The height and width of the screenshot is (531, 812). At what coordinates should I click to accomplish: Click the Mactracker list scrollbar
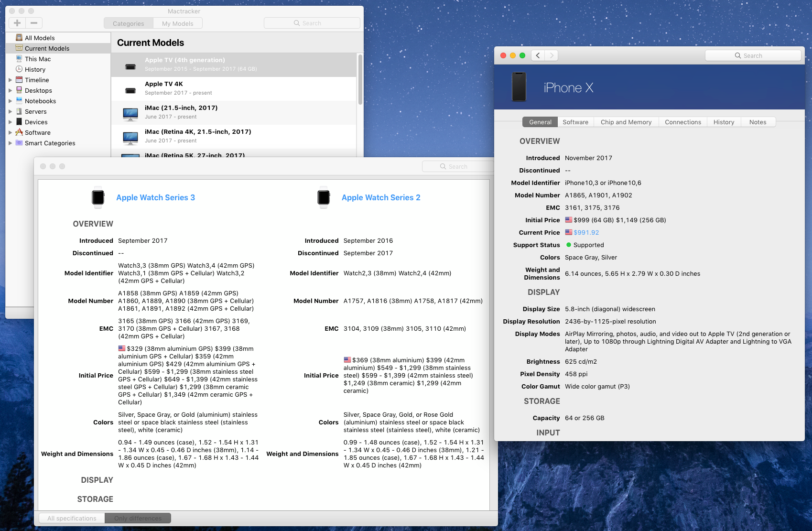(x=360, y=79)
